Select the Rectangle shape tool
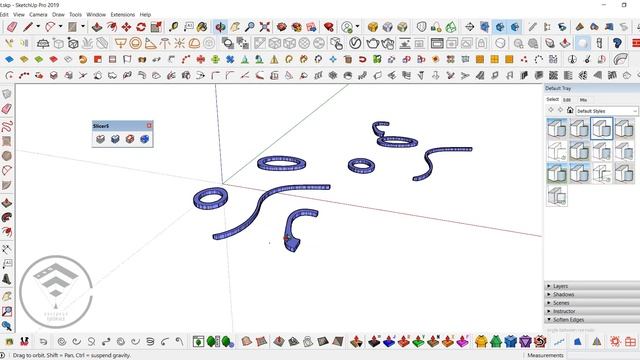The width and height of the screenshot is (640, 360). [x=72, y=27]
